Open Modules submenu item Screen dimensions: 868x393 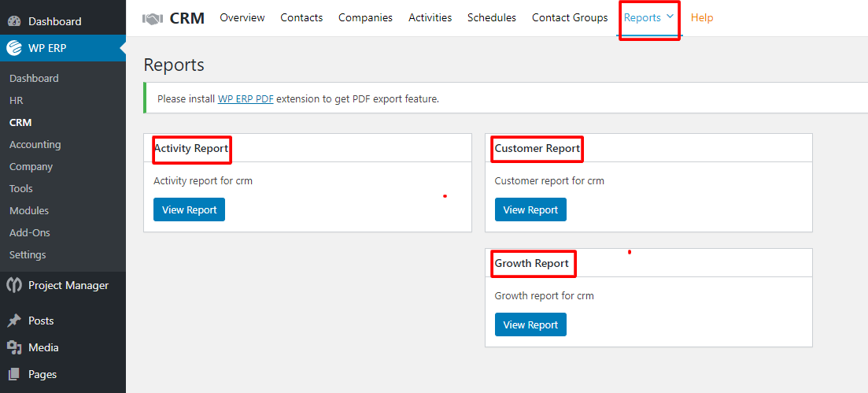tap(29, 210)
